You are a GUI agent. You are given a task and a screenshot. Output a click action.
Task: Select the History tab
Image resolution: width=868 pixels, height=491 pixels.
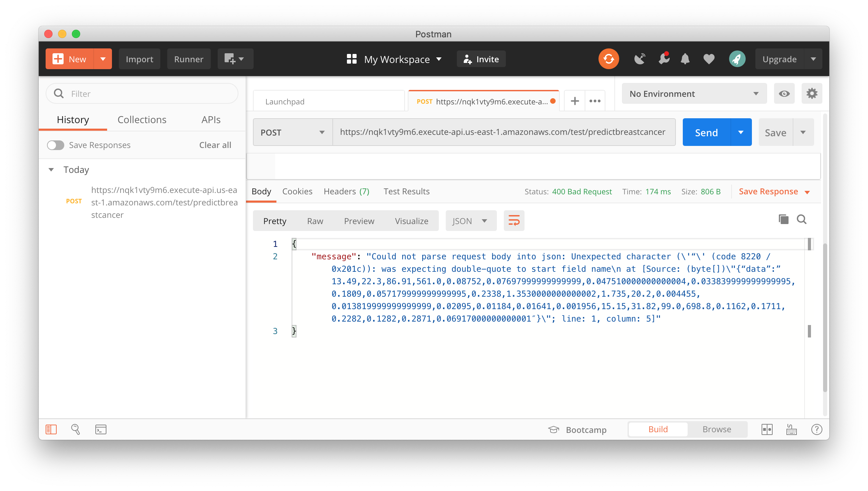73,120
